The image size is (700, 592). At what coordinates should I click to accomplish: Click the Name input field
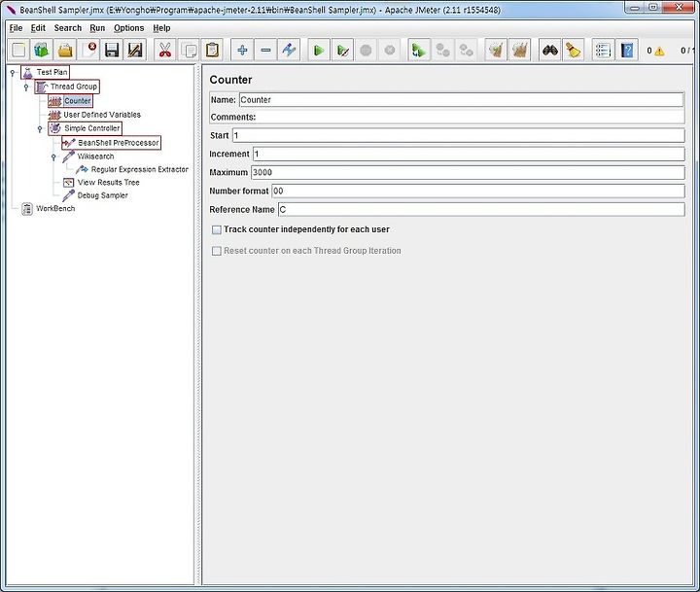click(461, 100)
